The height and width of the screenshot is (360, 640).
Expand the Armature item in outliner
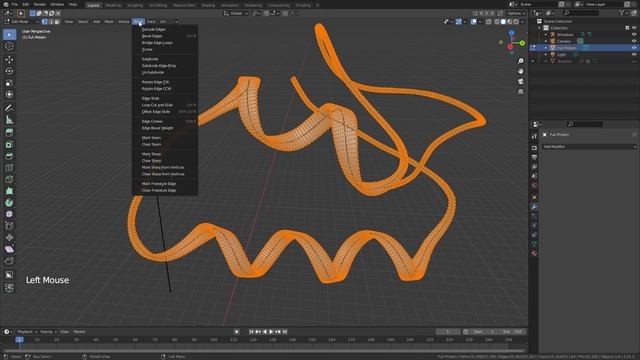(x=546, y=35)
